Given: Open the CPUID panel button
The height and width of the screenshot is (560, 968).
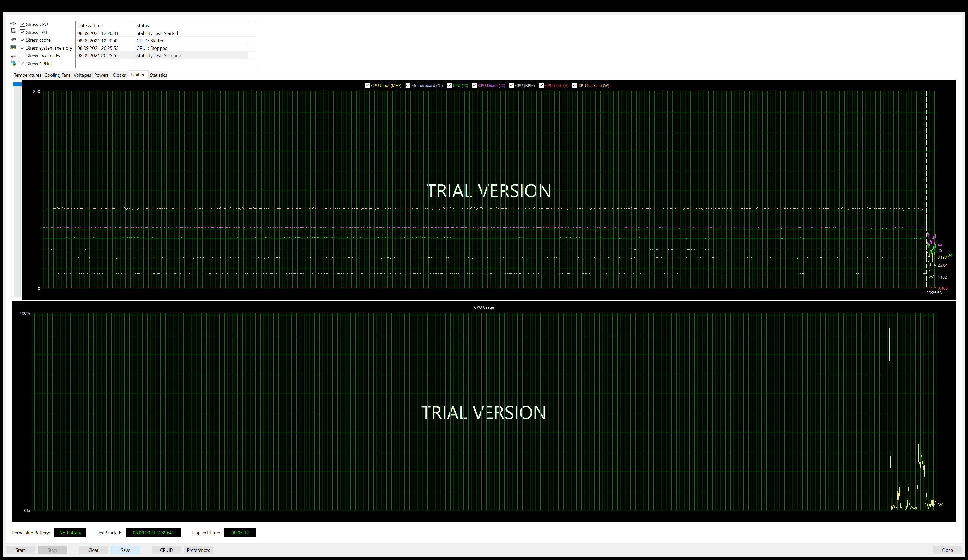Looking at the screenshot, I should pyautogui.click(x=166, y=550).
